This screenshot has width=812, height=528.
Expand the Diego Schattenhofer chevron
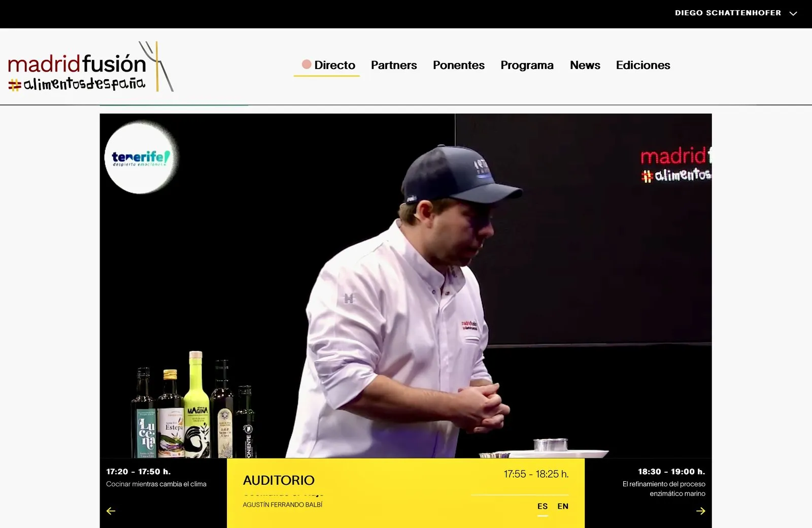pyautogui.click(x=793, y=14)
